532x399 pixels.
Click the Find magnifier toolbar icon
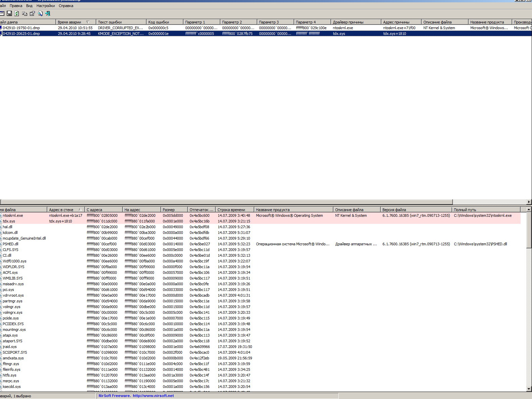[40, 13]
